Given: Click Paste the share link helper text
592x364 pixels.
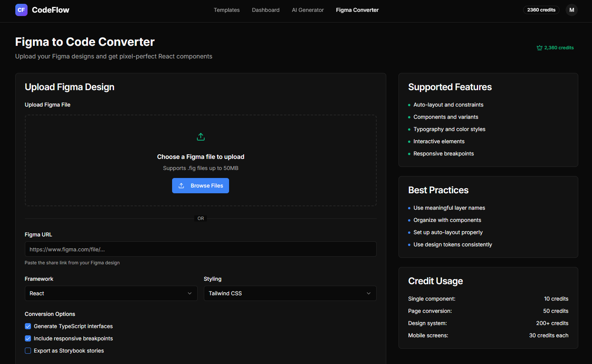Looking at the screenshot, I should 72,263.
